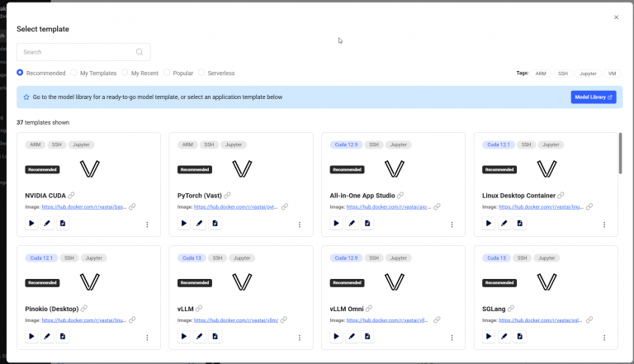
Task: Launch the All-in-One App Studio template play icon
Action: click(337, 223)
